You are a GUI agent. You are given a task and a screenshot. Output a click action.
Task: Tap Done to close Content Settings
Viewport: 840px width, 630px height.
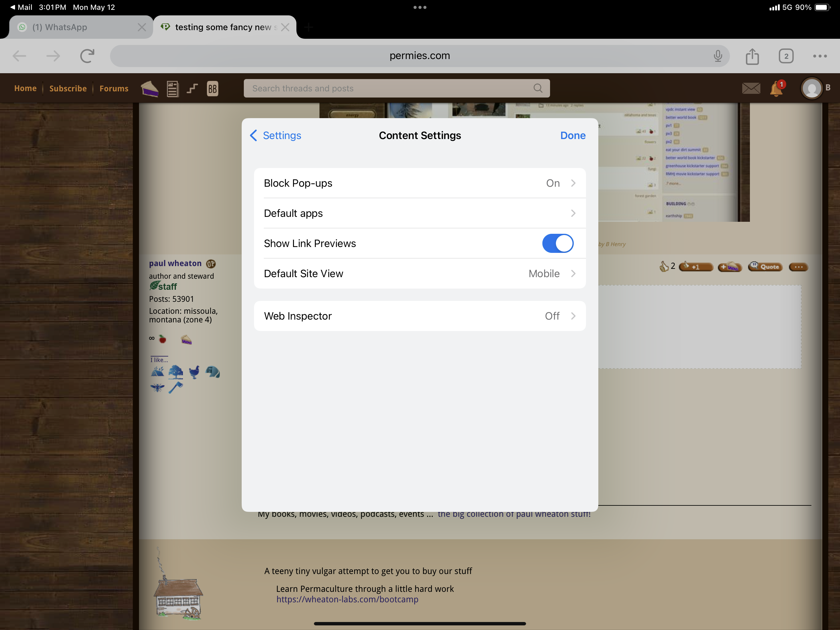coord(572,136)
